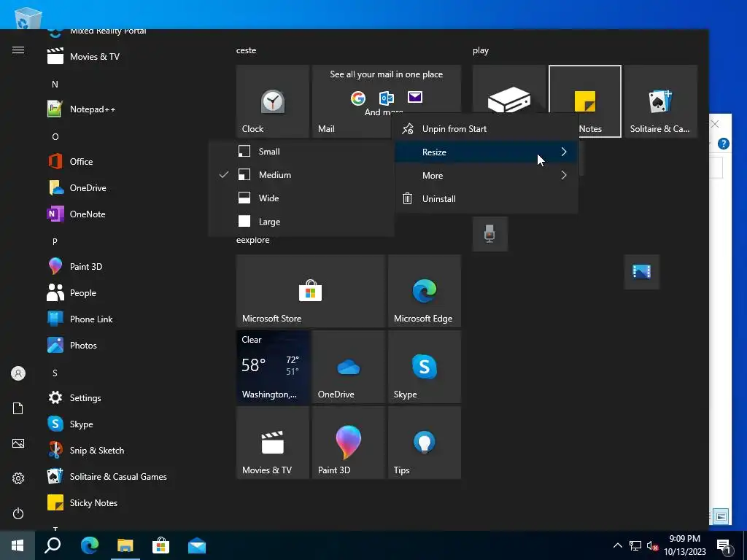This screenshot has width=747, height=560.
Task: Jump to letter N section header
Action: [x=55, y=85]
